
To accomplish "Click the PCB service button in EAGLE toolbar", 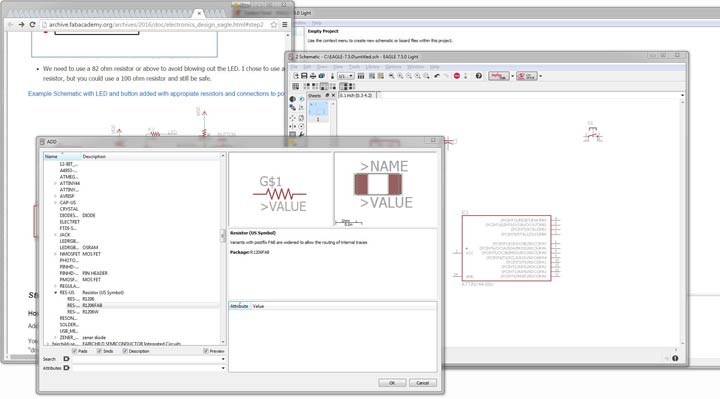I will click(527, 76).
